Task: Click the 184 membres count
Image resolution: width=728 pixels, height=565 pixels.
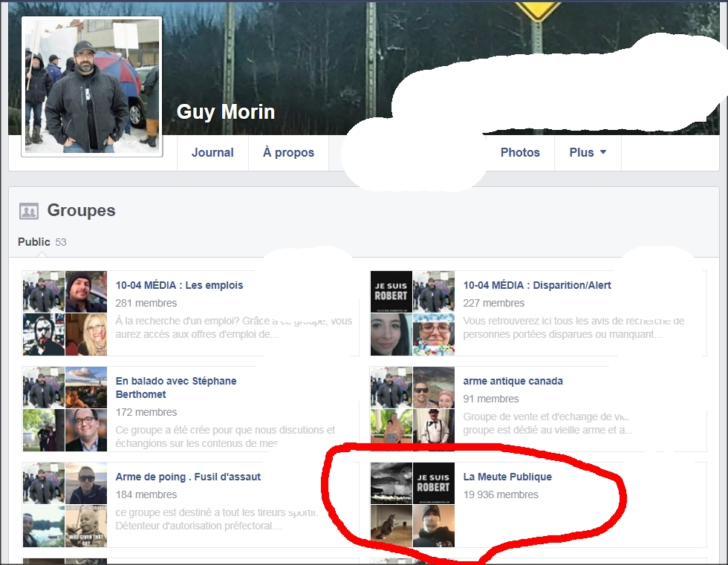Action: click(x=146, y=495)
